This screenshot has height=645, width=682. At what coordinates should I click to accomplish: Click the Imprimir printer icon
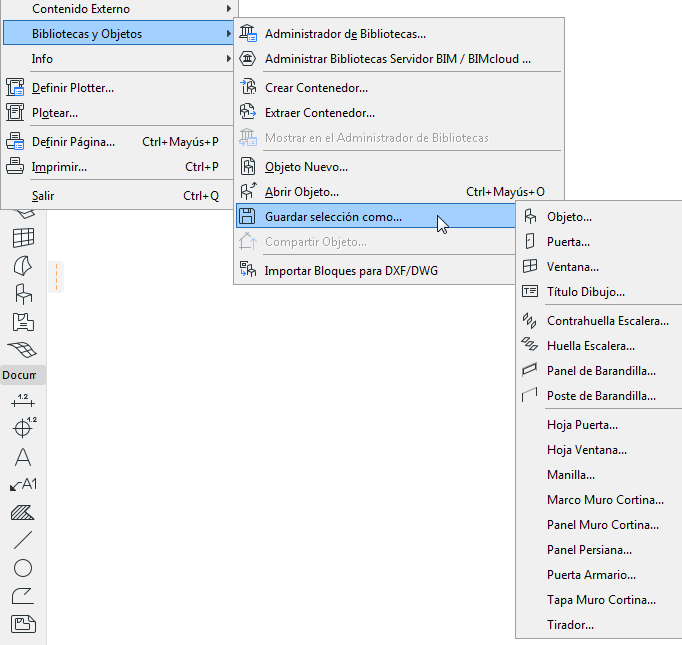click(x=15, y=166)
